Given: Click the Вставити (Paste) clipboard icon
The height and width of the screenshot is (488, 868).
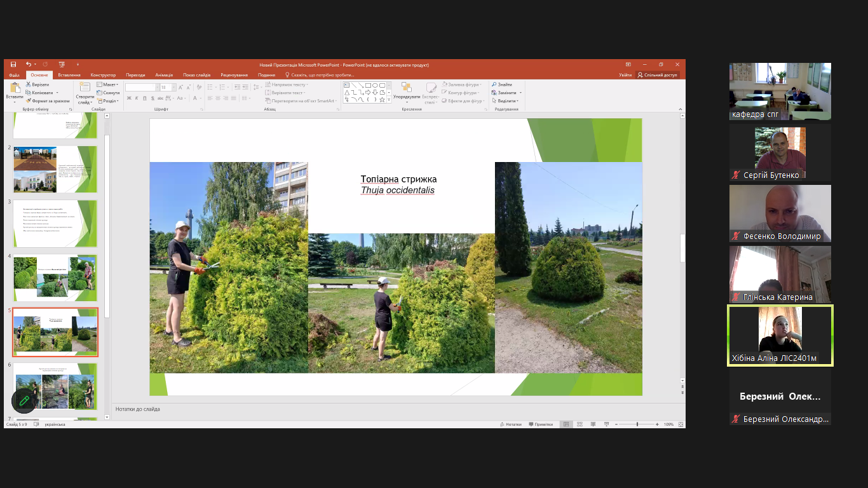Looking at the screenshot, I should click(14, 89).
